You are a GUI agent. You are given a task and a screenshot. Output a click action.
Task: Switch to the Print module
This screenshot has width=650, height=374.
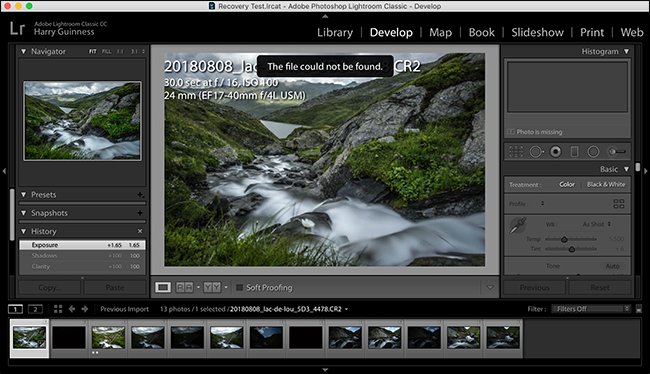click(x=592, y=32)
